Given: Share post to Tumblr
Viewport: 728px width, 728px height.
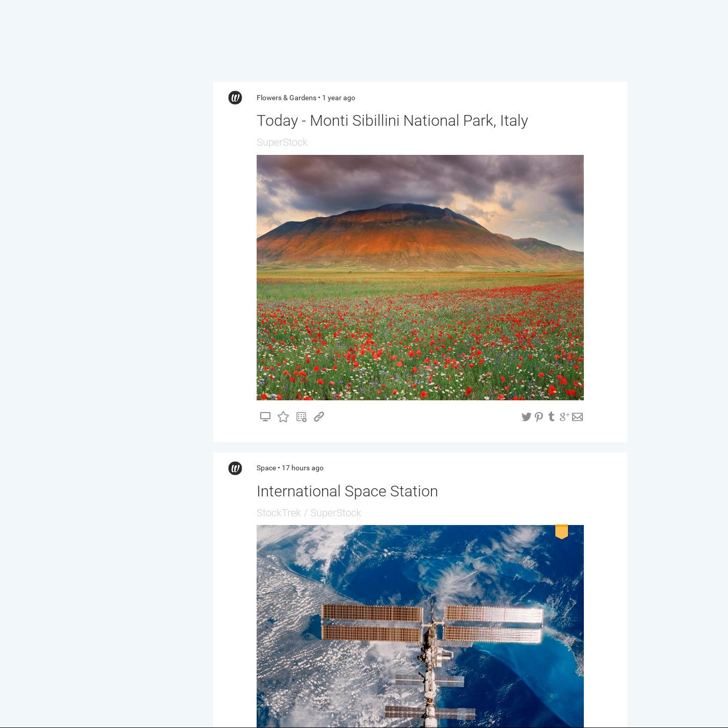Looking at the screenshot, I should tap(551, 417).
